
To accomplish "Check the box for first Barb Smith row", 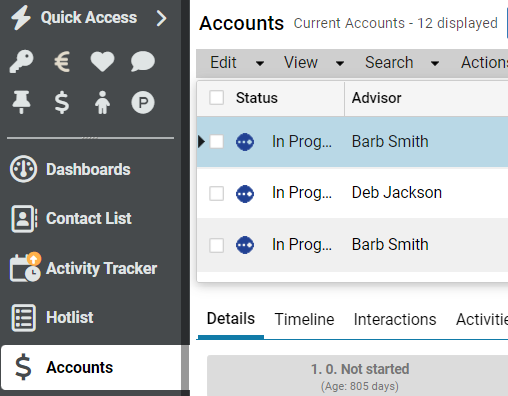I will 216,142.
